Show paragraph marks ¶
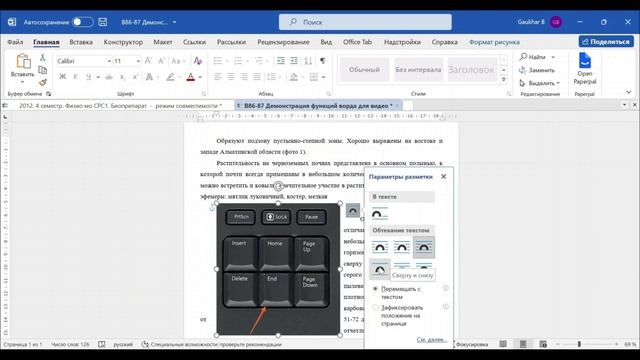Screen dimensions: 640x360 (322, 61)
